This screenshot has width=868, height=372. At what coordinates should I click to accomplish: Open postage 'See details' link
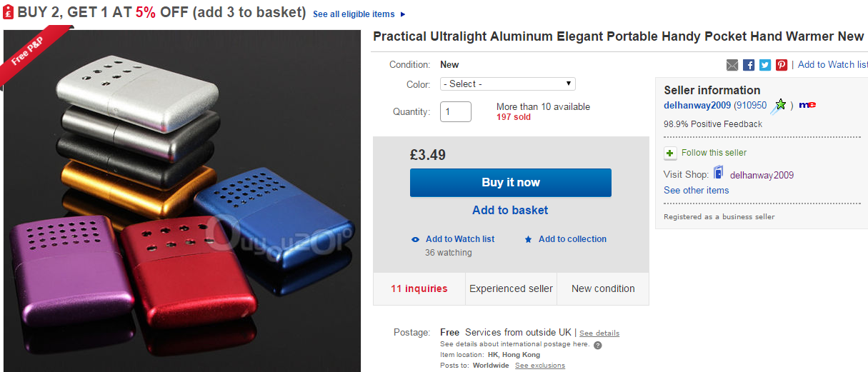(599, 333)
